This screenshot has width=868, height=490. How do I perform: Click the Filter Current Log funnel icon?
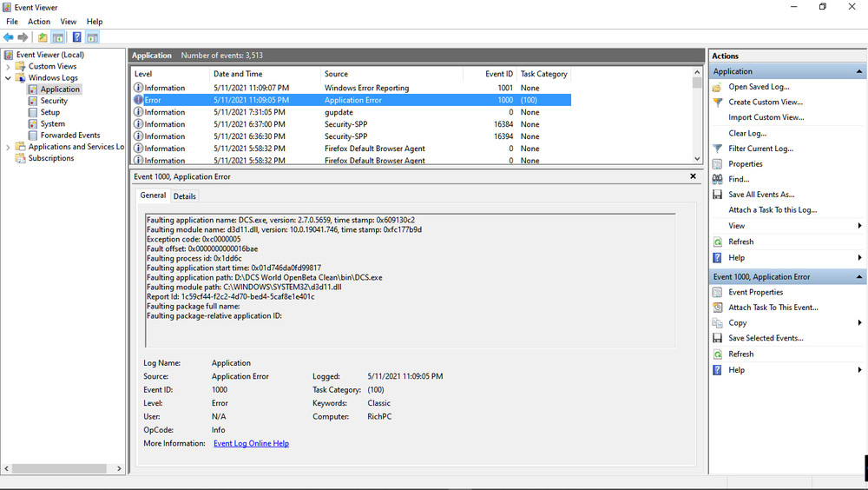(717, 149)
